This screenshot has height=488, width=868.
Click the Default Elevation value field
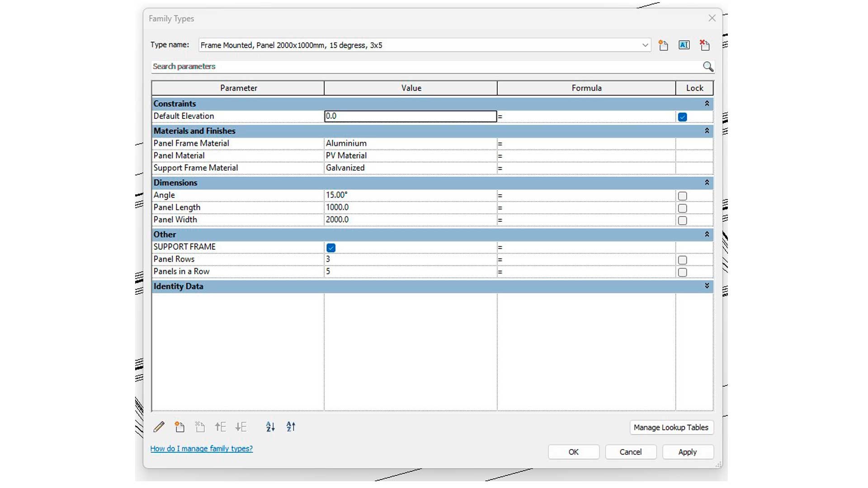[410, 116]
